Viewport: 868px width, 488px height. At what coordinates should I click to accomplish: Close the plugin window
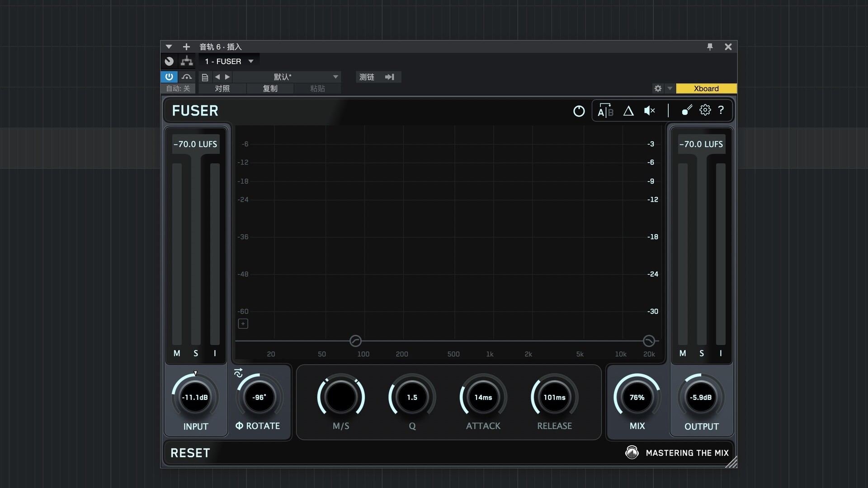click(728, 47)
